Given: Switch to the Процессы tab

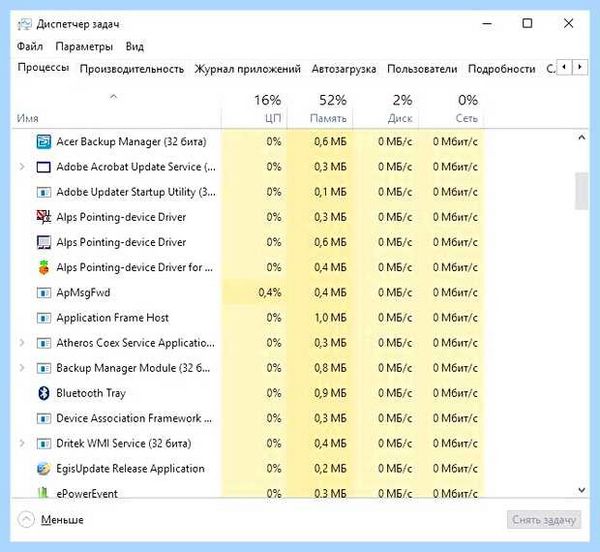Looking at the screenshot, I should click(x=43, y=68).
